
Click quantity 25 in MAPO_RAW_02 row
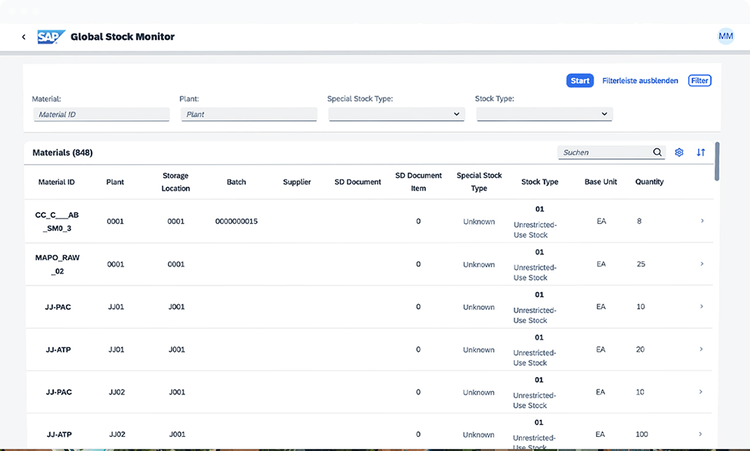641,264
